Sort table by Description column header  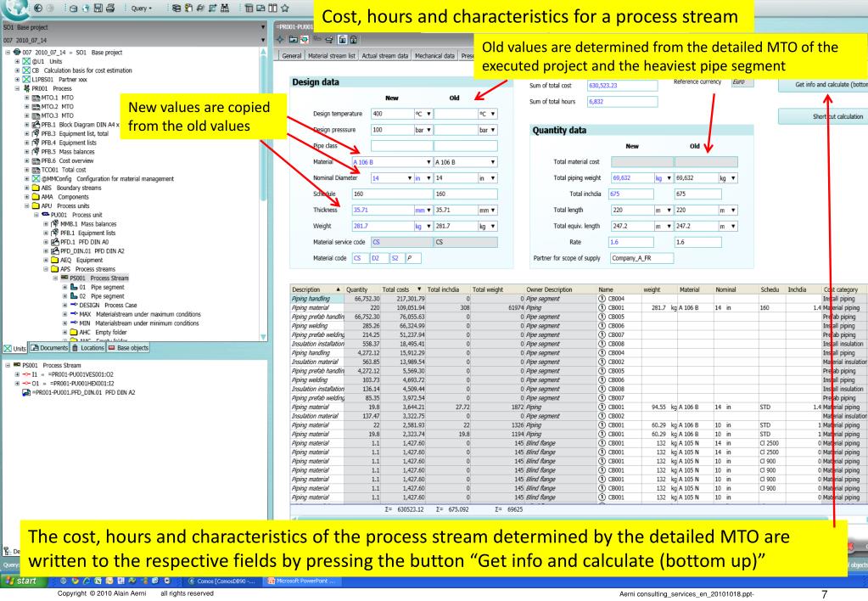pos(316,289)
